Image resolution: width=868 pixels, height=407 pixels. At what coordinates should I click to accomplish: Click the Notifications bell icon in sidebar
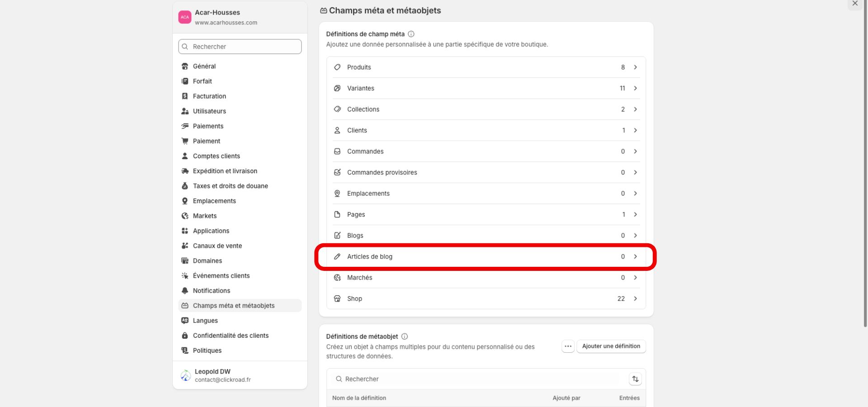coord(185,291)
